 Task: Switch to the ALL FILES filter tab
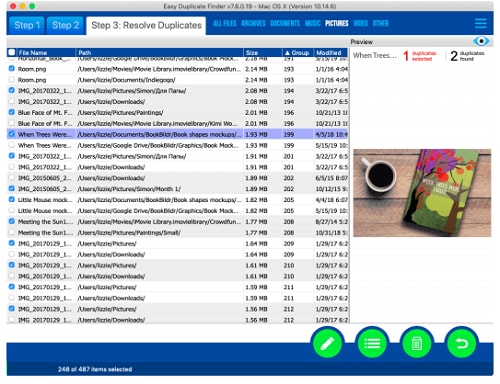click(x=224, y=23)
